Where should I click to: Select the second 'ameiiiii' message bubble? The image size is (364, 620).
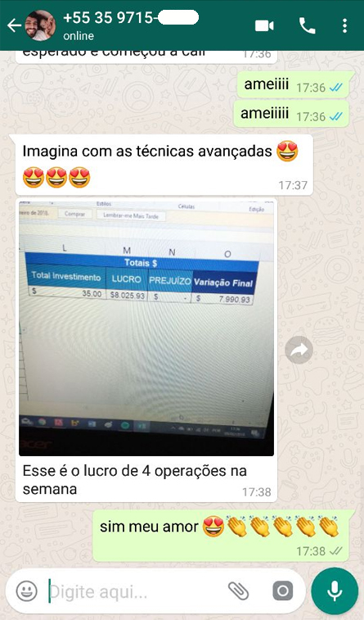click(291, 114)
